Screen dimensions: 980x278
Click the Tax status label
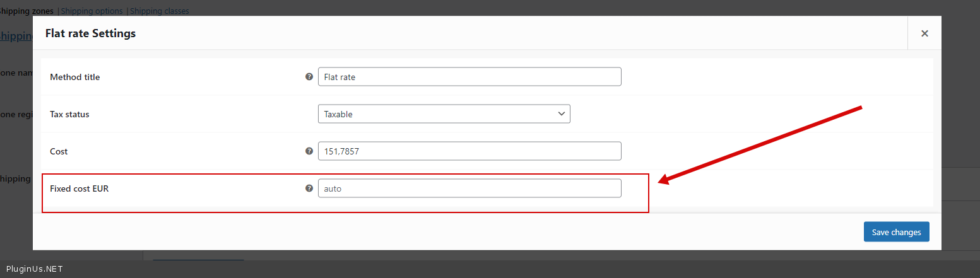pos(69,114)
